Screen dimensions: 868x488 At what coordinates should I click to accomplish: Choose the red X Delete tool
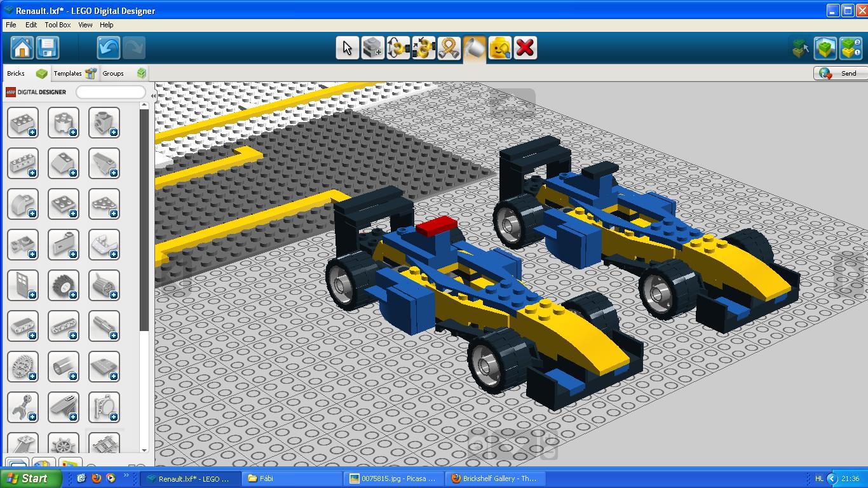click(525, 48)
